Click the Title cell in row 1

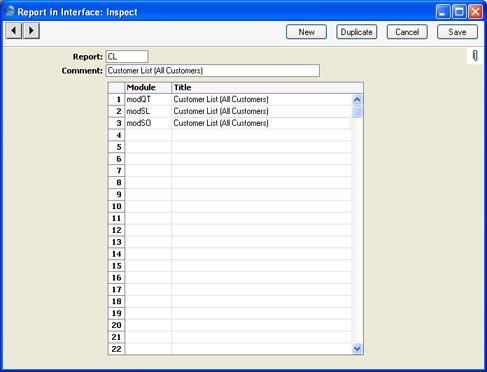point(262,99)
